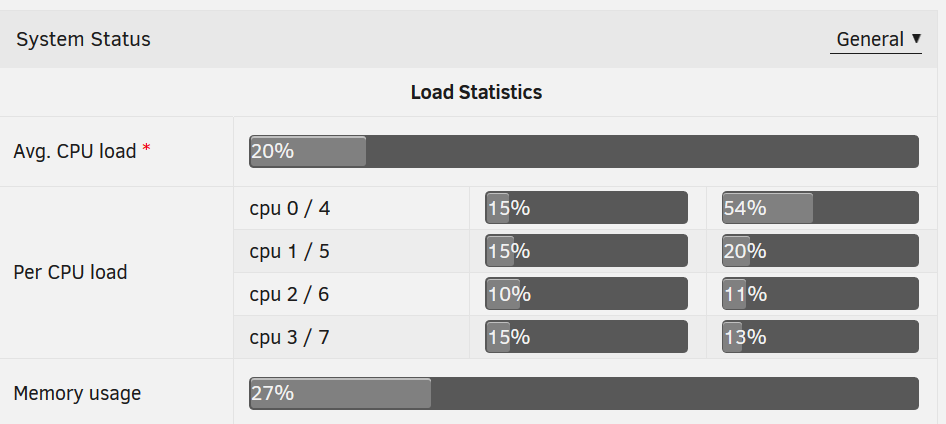Click the cpu 4 bar showing 54%

(x=821, y=207)
